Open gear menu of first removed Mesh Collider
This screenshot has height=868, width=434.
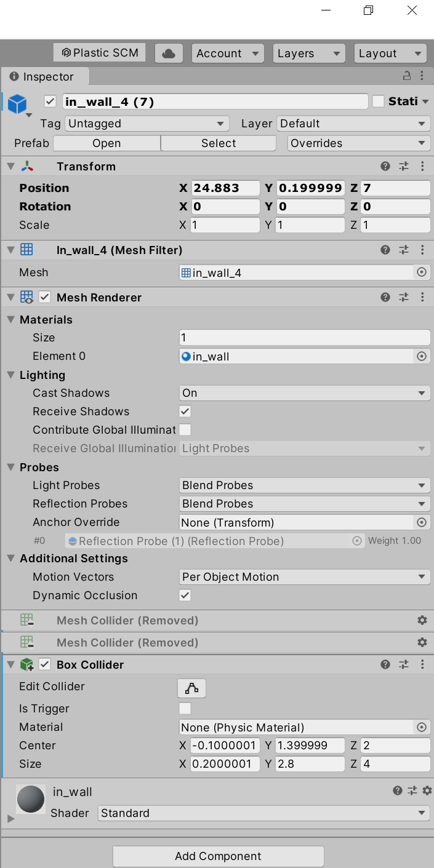(x=422, y=620)
